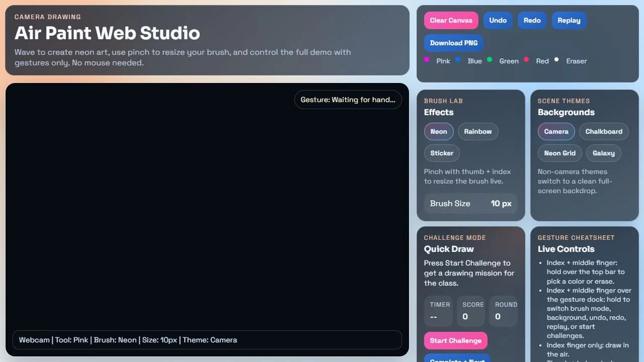Click the "Air Paint Web Studio" heading
Screen dimensions: 644x362
(x=107, y=33)
